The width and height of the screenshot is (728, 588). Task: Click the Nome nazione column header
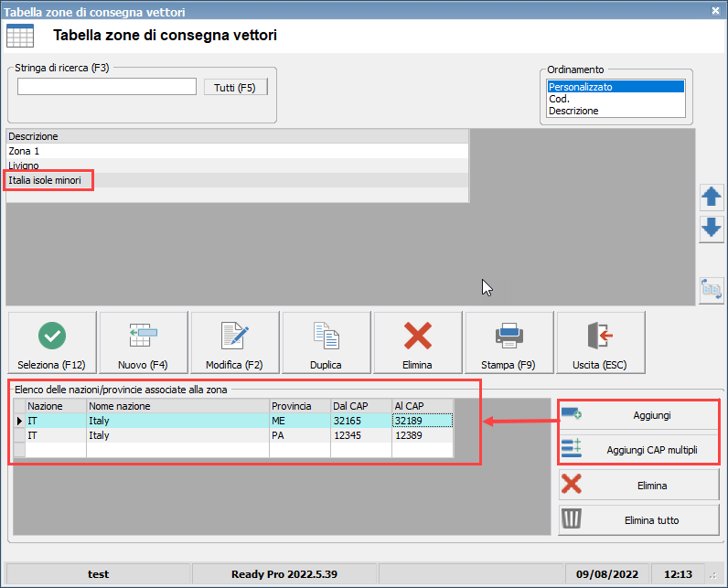pos(177,406)
